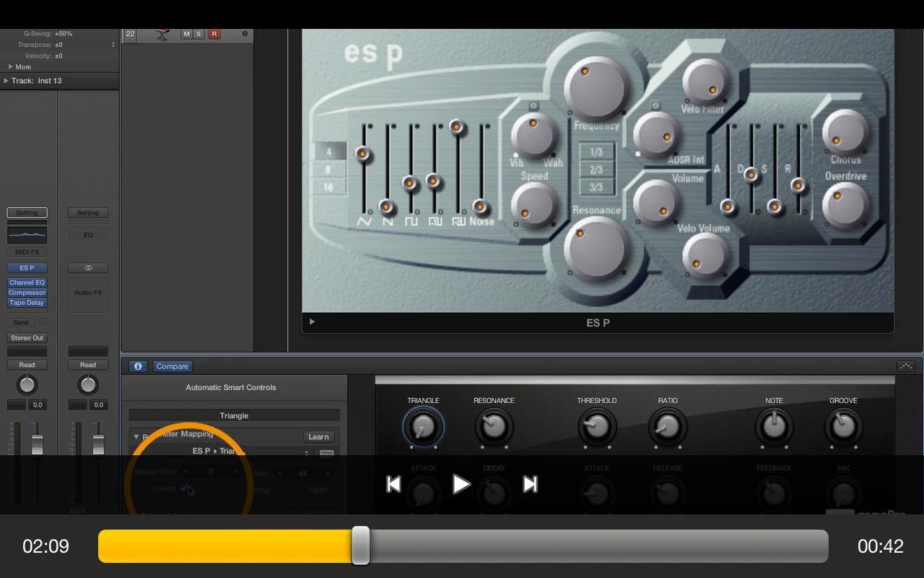Click the MIDI FX slot
This screenshot has height=578, width=924.
pyautogui.click(x=27, y=252)
